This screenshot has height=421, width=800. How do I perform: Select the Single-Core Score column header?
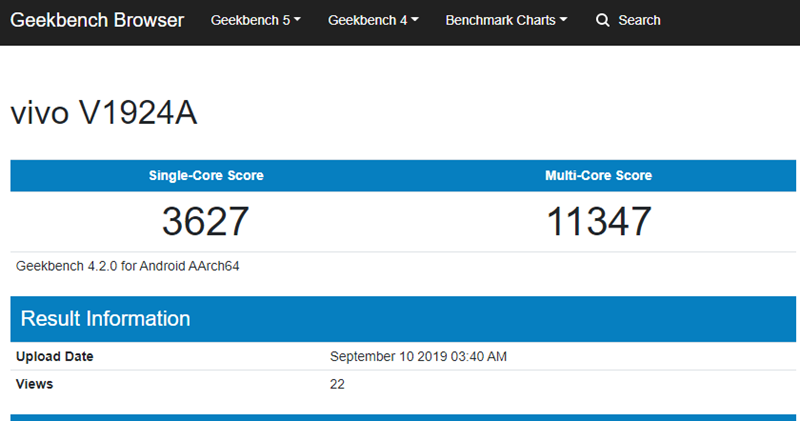[x=206, y=176]
